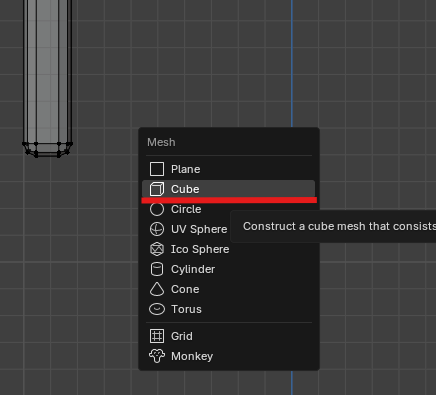This screenshot has width=436, height=395.
Task: Add a UV Sphere mesh
Action: 228,229
